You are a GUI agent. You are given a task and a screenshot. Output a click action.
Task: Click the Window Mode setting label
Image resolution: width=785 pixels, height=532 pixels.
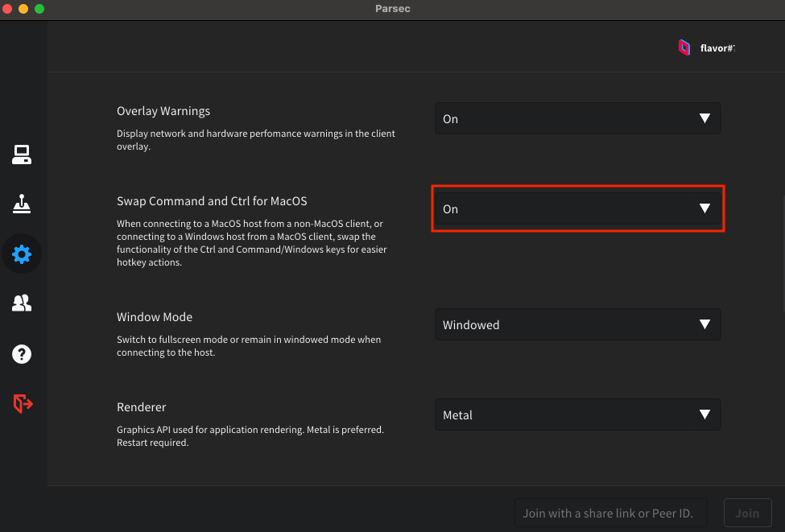tap(155, 317)
